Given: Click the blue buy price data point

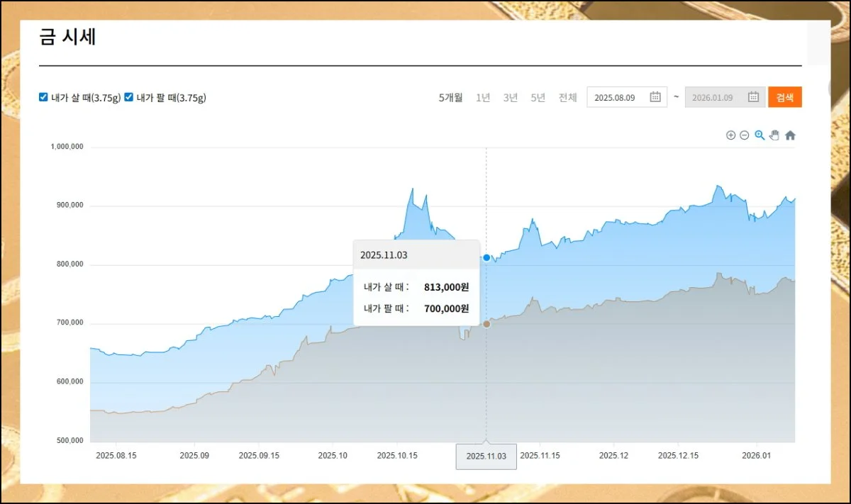Looking at the screenshot, I should (x=486, y=257).
